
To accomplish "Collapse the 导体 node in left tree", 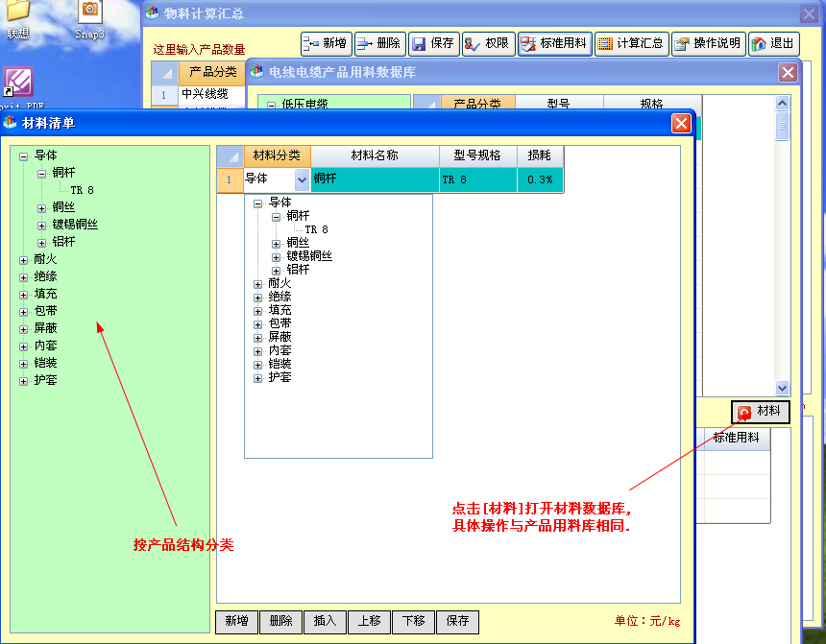I will 24,155.
